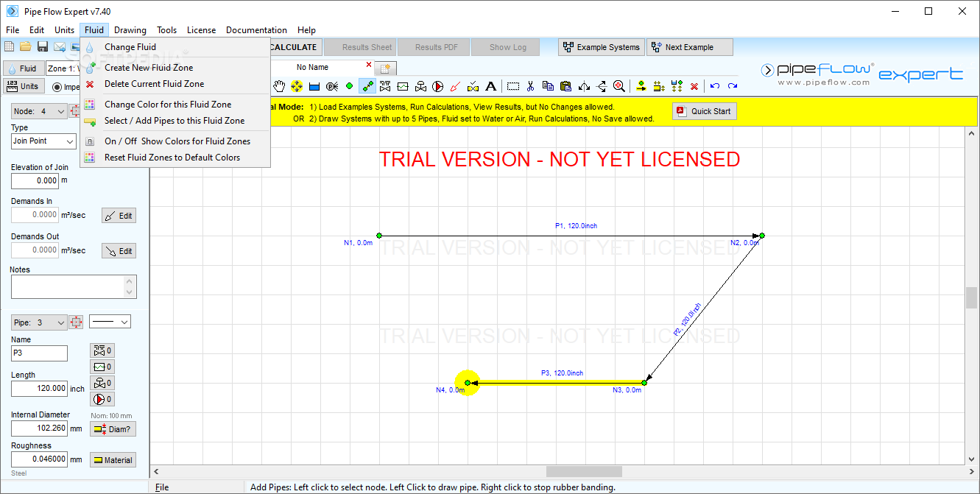Click the floppy disk save icon
The width and height of the screenshot is (980, 494).
point(43,47)
